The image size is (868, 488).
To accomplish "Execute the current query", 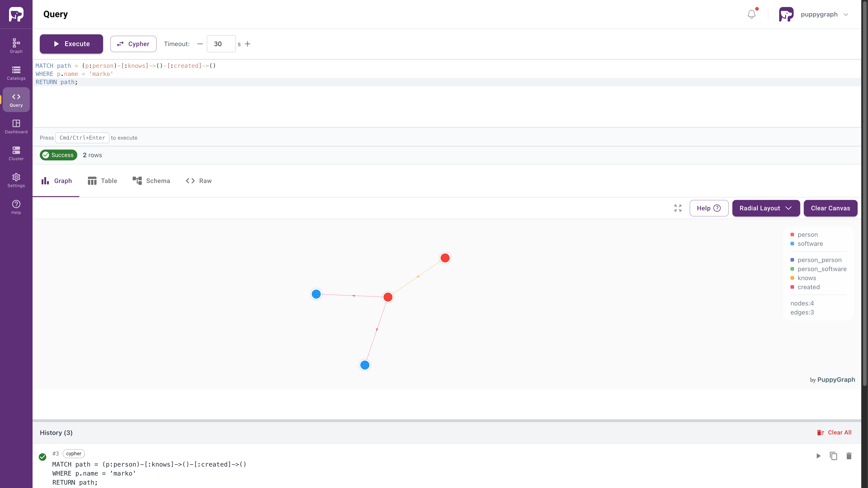I will [71, 44].
